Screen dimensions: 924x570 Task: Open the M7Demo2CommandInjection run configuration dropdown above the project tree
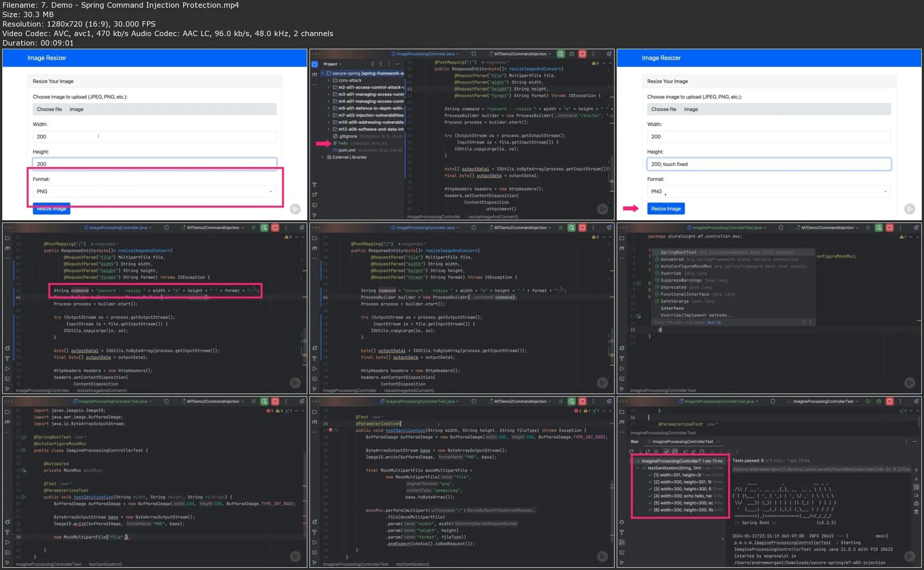point(522,54)
